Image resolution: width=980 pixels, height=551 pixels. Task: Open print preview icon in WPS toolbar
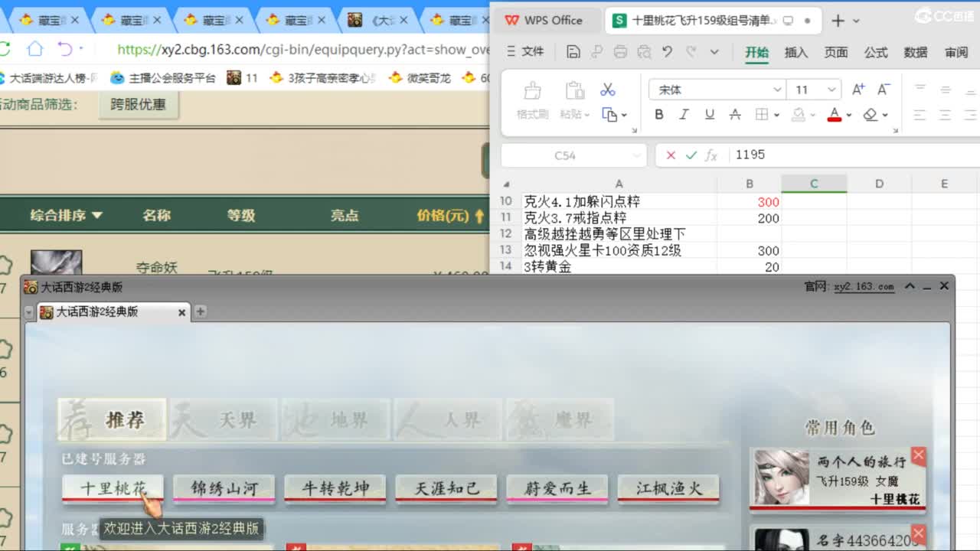pos(645,52)
